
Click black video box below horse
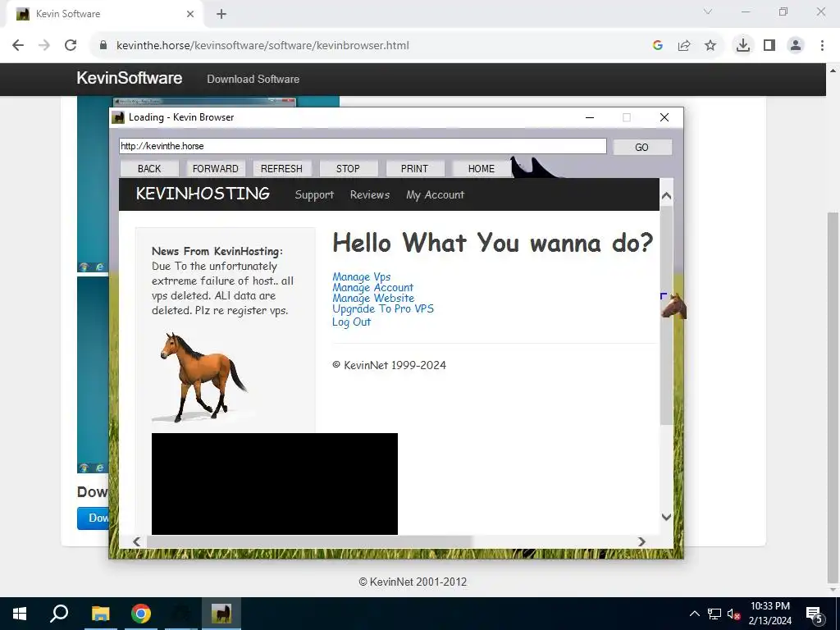click(275, 484)
